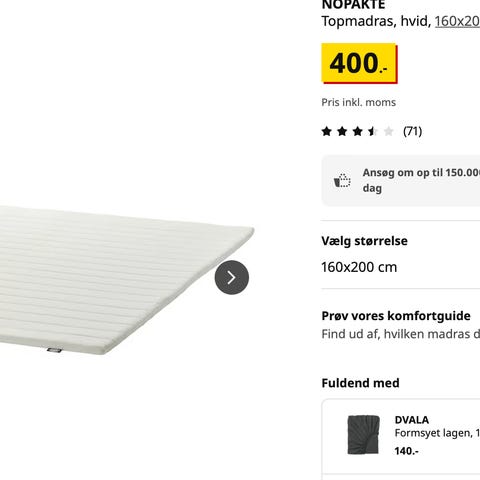480x480 pixels.
Task: Click the next image arrow button
Action: point(232,277)
